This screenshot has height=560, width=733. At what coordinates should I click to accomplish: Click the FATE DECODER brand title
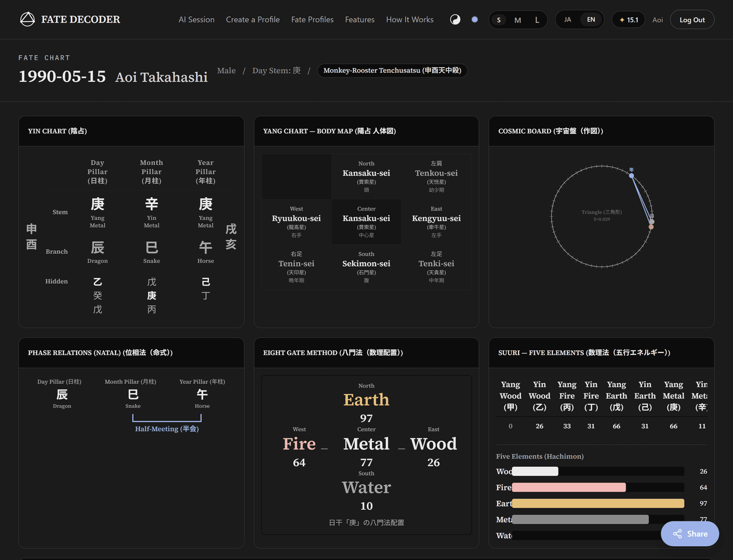(80, 19)
